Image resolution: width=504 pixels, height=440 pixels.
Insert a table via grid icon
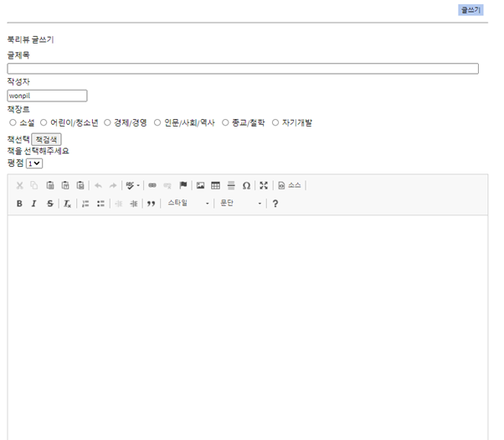coord(215,185)
